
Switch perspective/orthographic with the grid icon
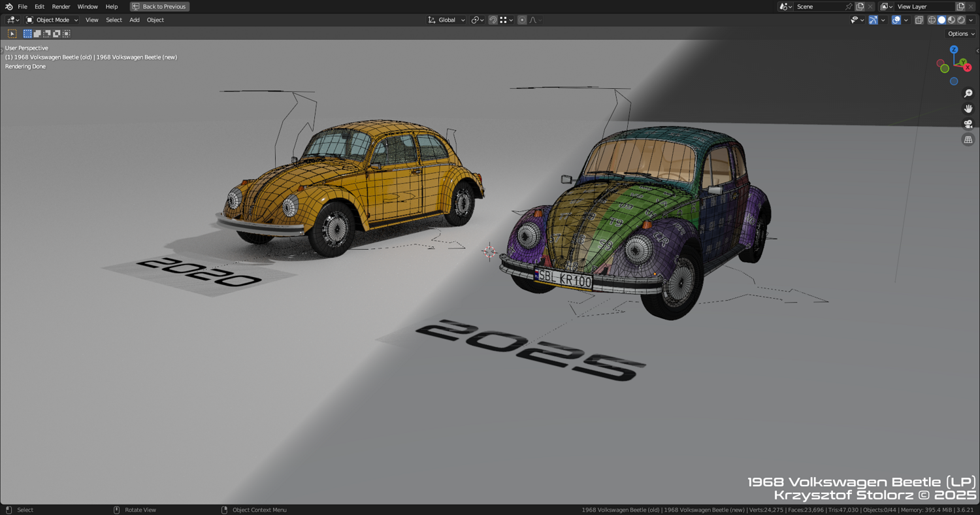tap(968, 139)
